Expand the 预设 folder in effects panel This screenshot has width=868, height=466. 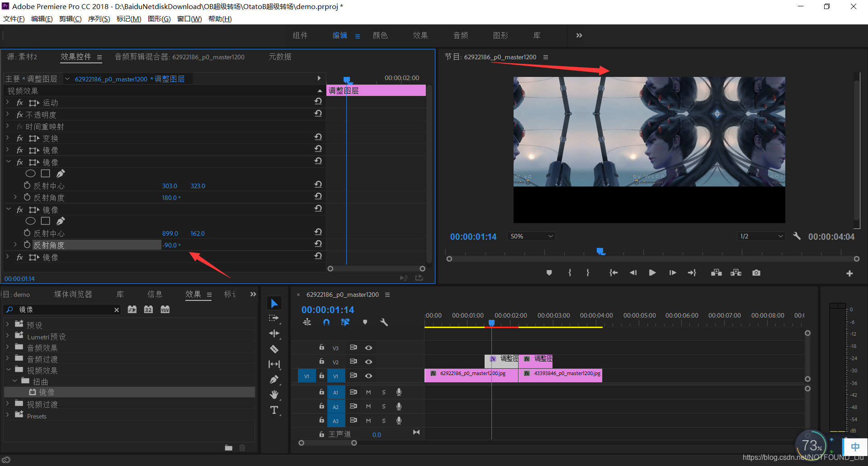pos(8,324)
